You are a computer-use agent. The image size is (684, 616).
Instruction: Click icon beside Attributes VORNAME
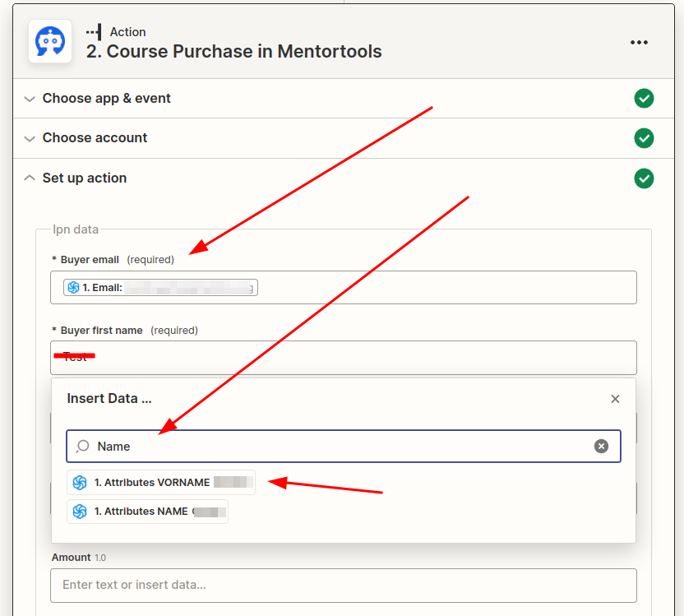pos(80,483)
